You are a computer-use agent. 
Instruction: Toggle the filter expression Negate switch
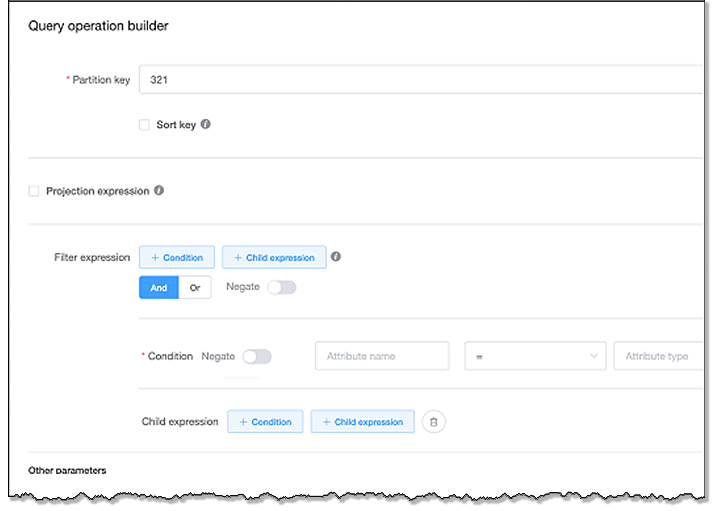click(281, 287)
